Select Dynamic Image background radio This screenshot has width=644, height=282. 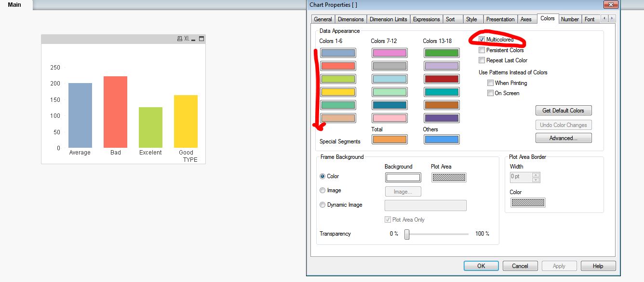322,205
